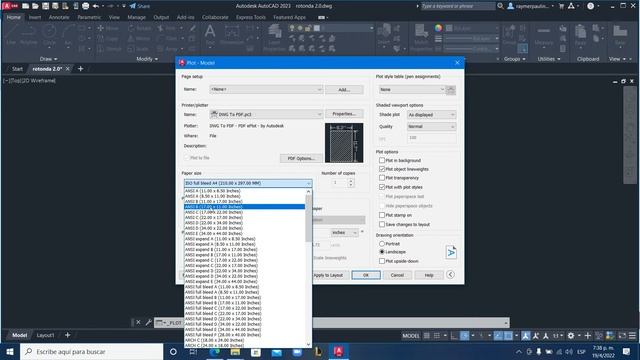Uncheck Plot with plot styles
This screenshot has width=640, height=360.
[382, 187]
